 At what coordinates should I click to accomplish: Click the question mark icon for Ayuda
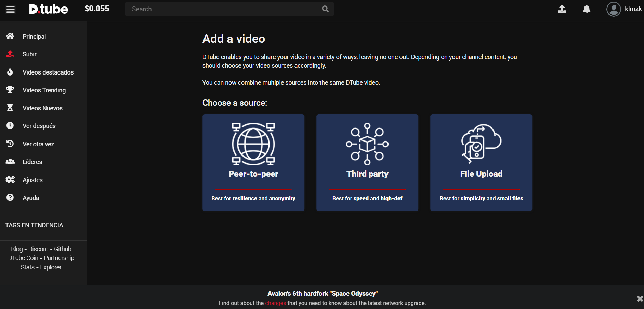click(x=10, y=197)
